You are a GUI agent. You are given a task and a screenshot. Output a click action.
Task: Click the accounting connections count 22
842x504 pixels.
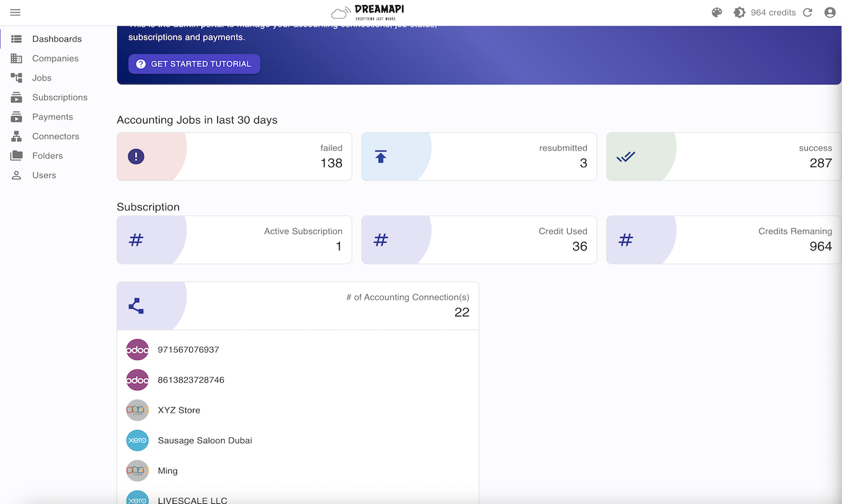pos(462,312)
